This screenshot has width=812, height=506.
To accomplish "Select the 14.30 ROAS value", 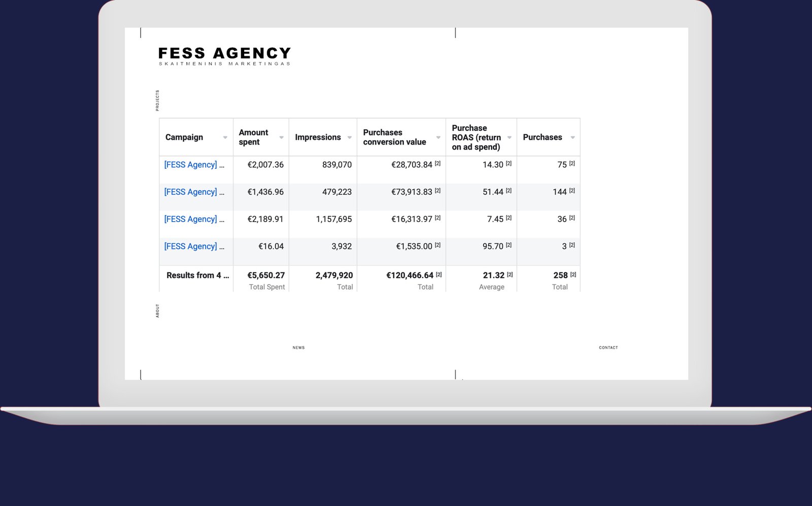I will pos(493,165).
